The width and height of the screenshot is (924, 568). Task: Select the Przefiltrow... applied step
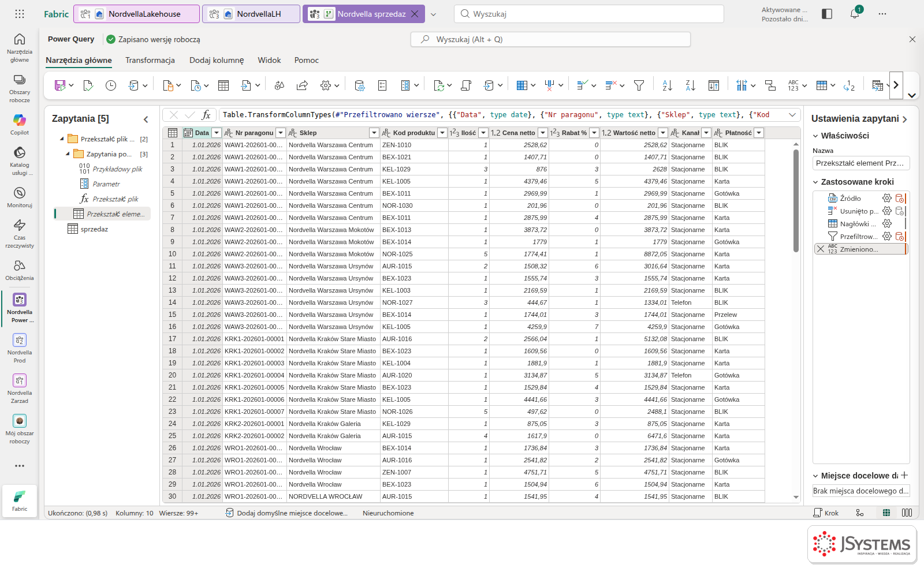(x=858, y=236)
